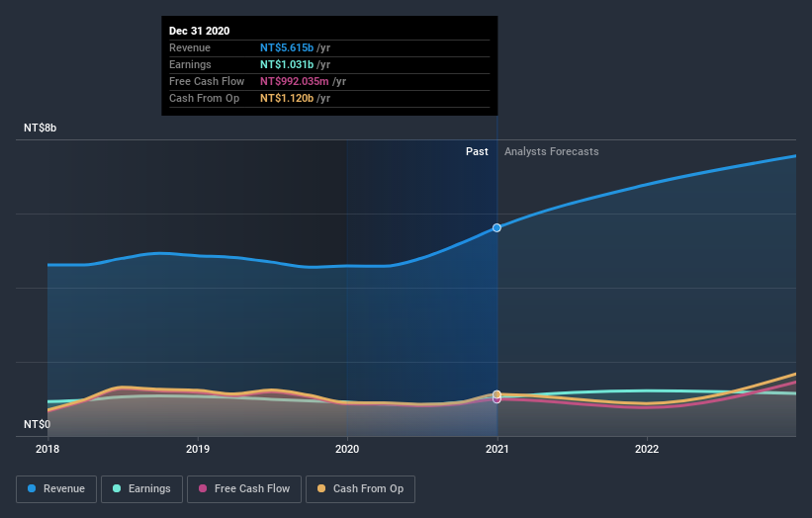Toggle the Earnings legend button
Image resolution: width=812 pixels, height=518 pixels.
(141, 489)
